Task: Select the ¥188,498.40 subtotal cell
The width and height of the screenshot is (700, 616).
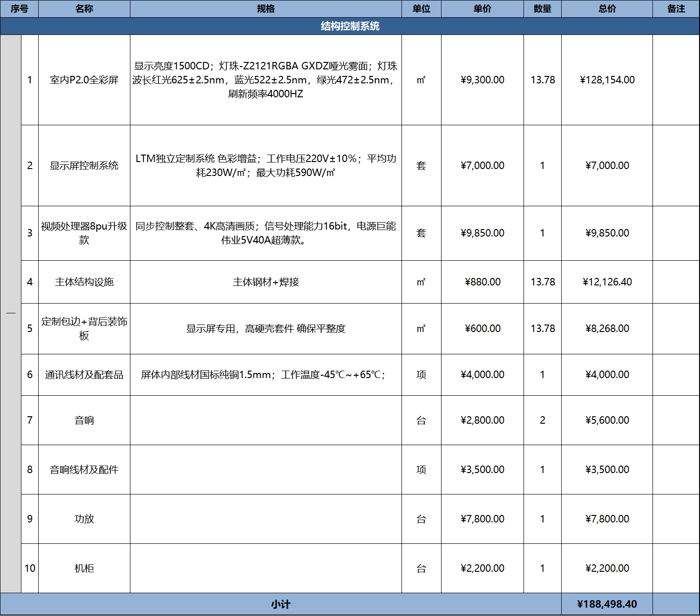Action: [607, 604]
